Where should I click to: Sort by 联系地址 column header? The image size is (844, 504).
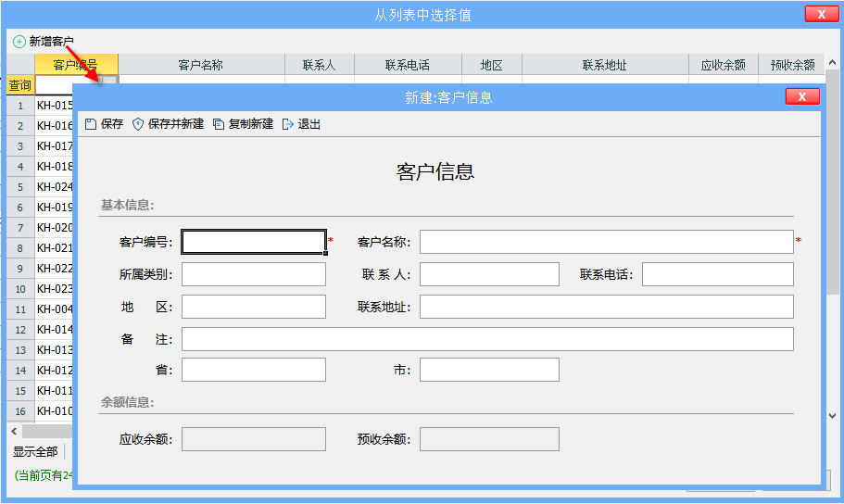tap(604, 65)
